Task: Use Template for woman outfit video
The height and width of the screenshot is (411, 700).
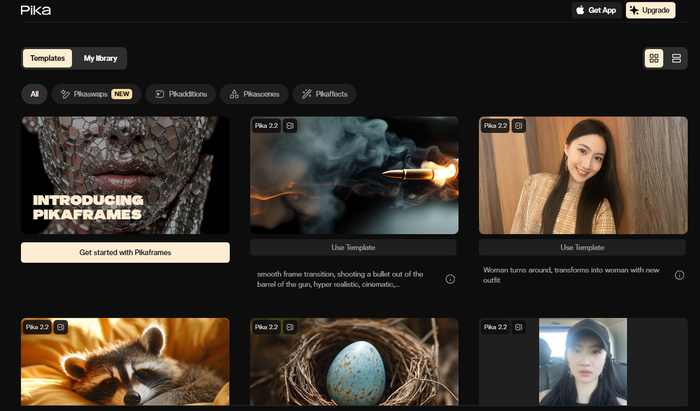Action: point(581,247)
